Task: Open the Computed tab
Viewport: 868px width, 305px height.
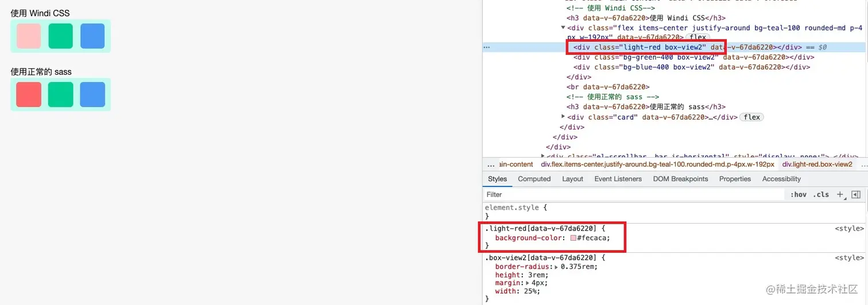Action: 534,179
